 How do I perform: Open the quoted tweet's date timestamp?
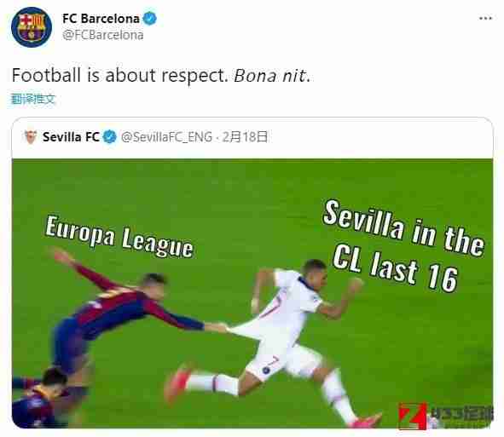245,137
